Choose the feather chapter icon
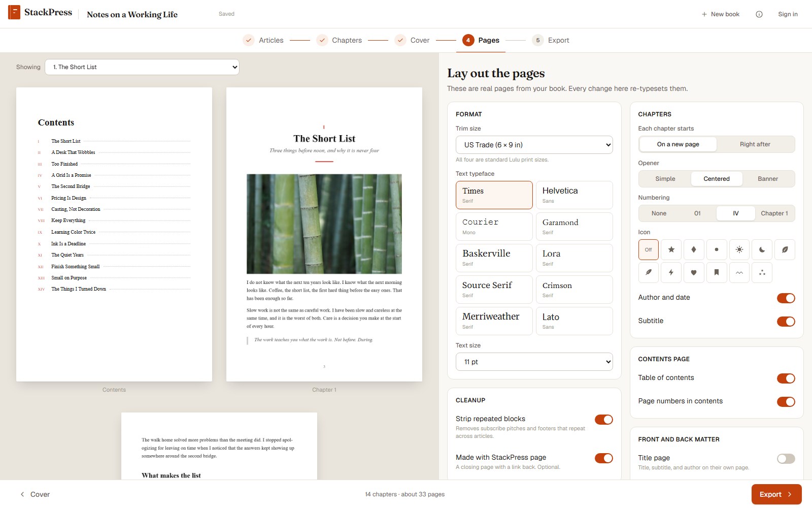This screenshot has width=812, height=508. 649,272
